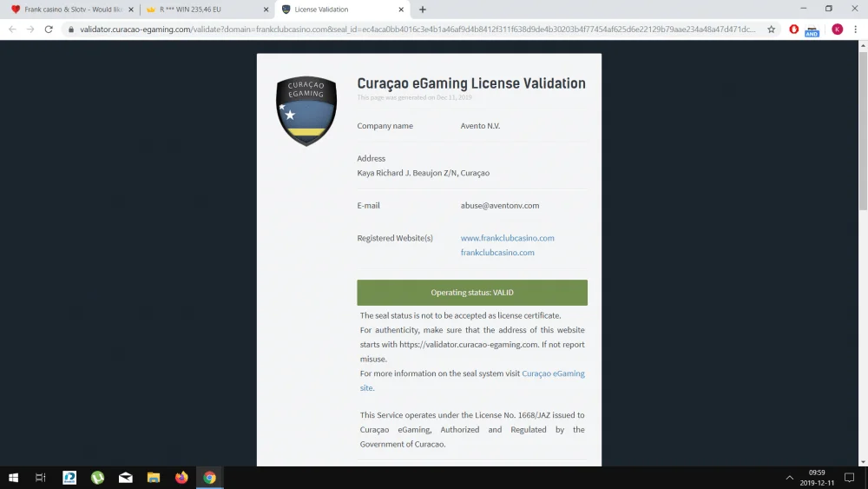Close the R *** WIN 235,46 EU tab
Screen dimensions: 868x489
pos(266,10)
